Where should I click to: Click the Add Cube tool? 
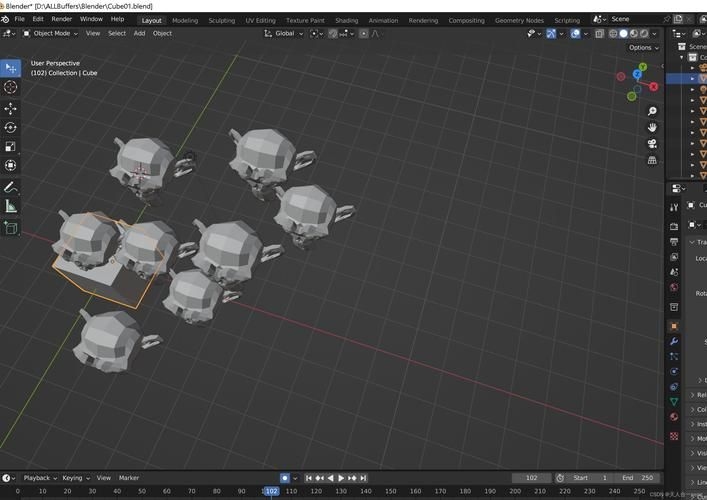[11, 228]
